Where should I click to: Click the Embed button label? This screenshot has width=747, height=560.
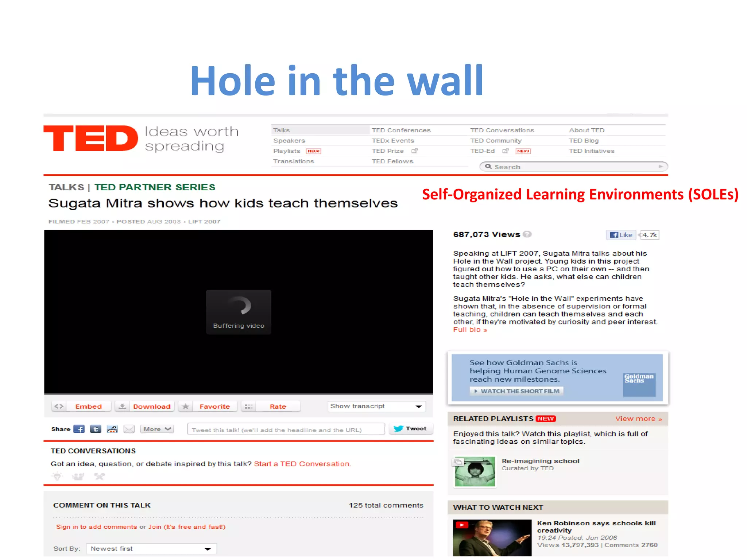coord(89,407)
